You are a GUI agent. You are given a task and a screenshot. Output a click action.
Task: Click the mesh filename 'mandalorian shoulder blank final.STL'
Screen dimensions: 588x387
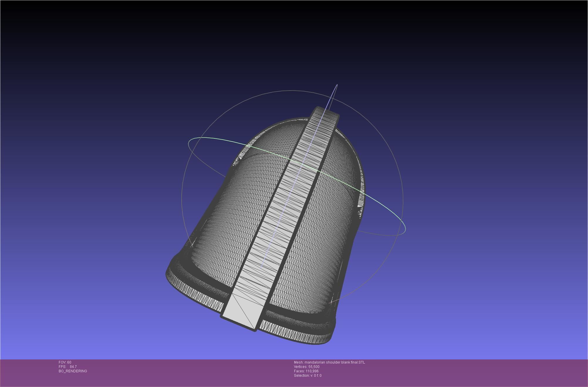pos(335,362)
